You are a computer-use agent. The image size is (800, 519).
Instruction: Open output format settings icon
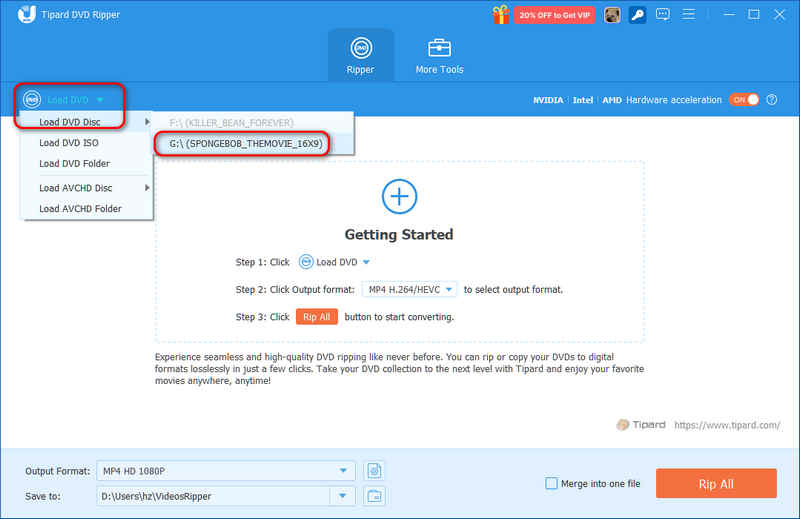374,471
